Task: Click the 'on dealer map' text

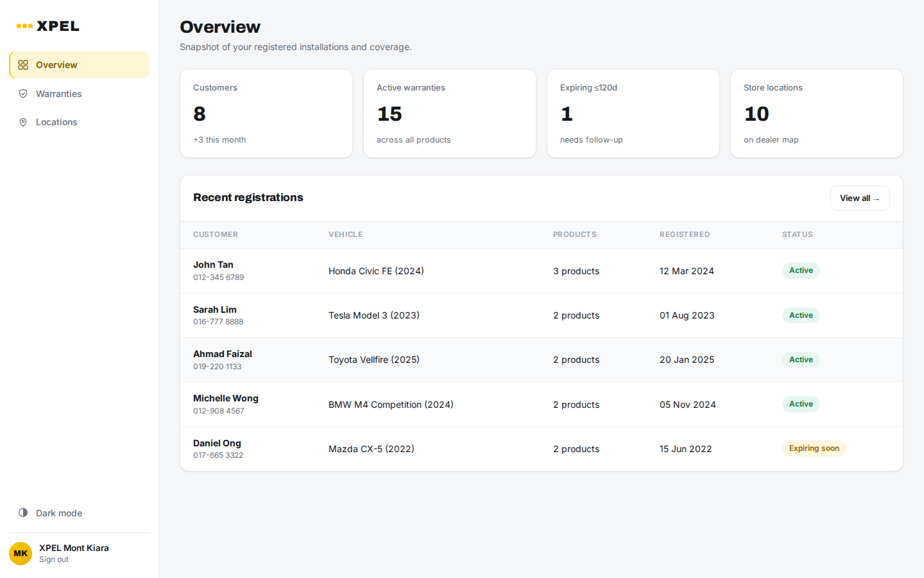Action: [x=771, y=140]
